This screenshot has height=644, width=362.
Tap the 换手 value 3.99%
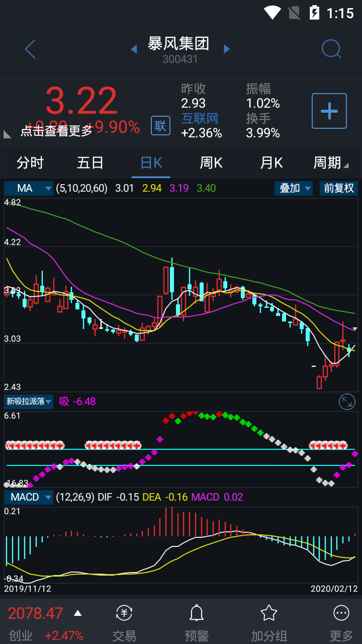(263, 133)
